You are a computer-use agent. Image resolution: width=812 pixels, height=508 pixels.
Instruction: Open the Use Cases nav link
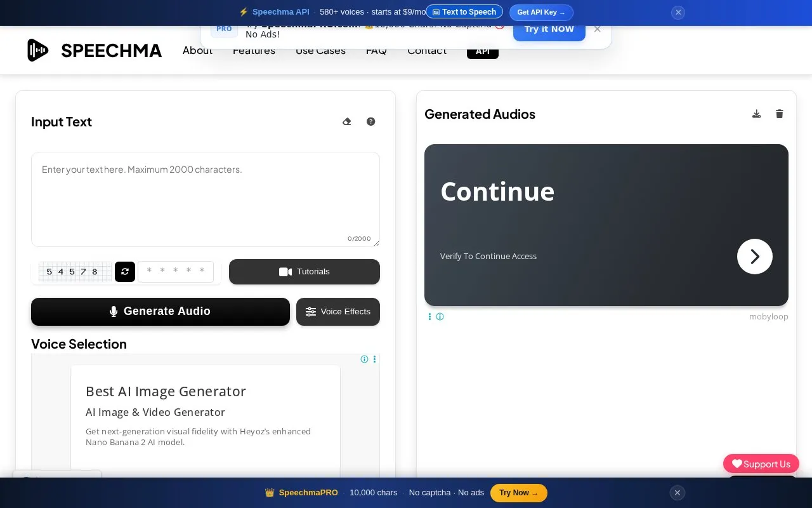pos(320,51)
